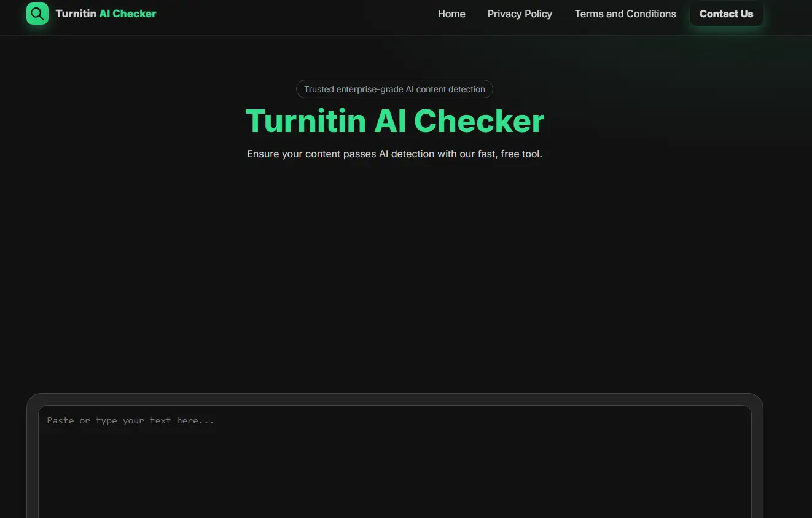This screenshot has height=518, width=812.
Task: Click the green magnifier logo icon
Action: [x=37, y=14]
